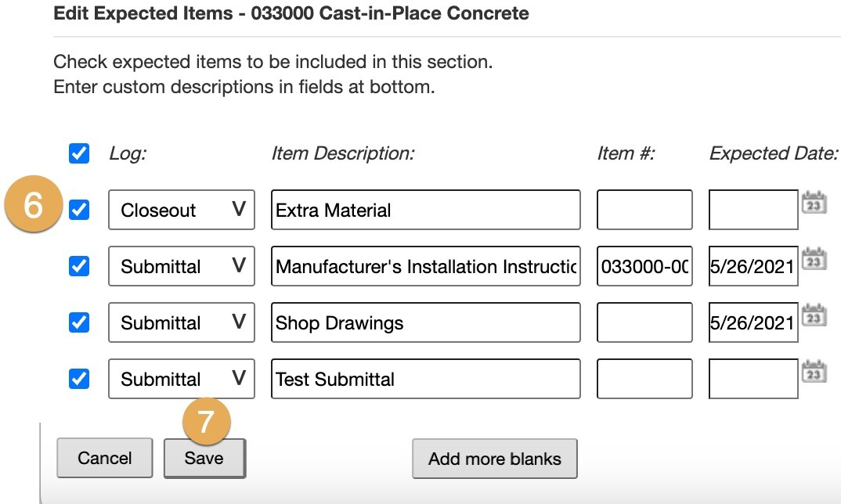Open calendar picker for Manufacturer's Installation Instructions row
The image size is (841, 504).
[x=814, y=259]
